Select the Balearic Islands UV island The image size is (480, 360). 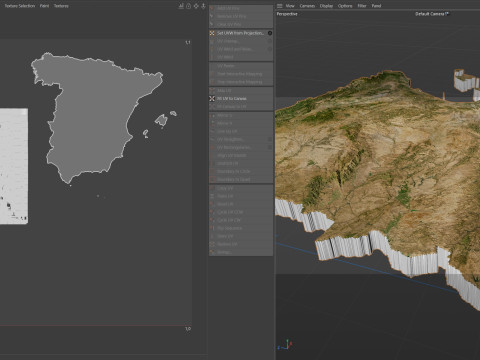click(162, 120)
